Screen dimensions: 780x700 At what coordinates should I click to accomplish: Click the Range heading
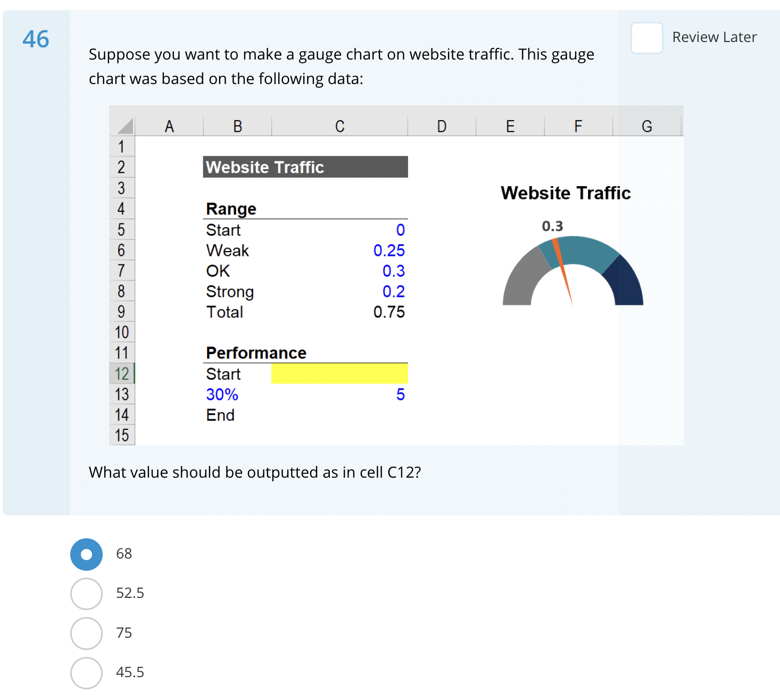point(231,209)
